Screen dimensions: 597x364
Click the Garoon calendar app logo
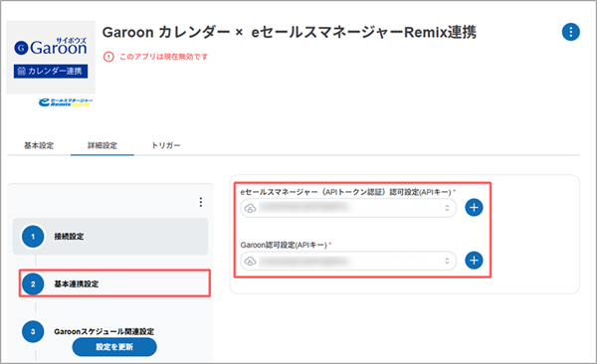51,57
